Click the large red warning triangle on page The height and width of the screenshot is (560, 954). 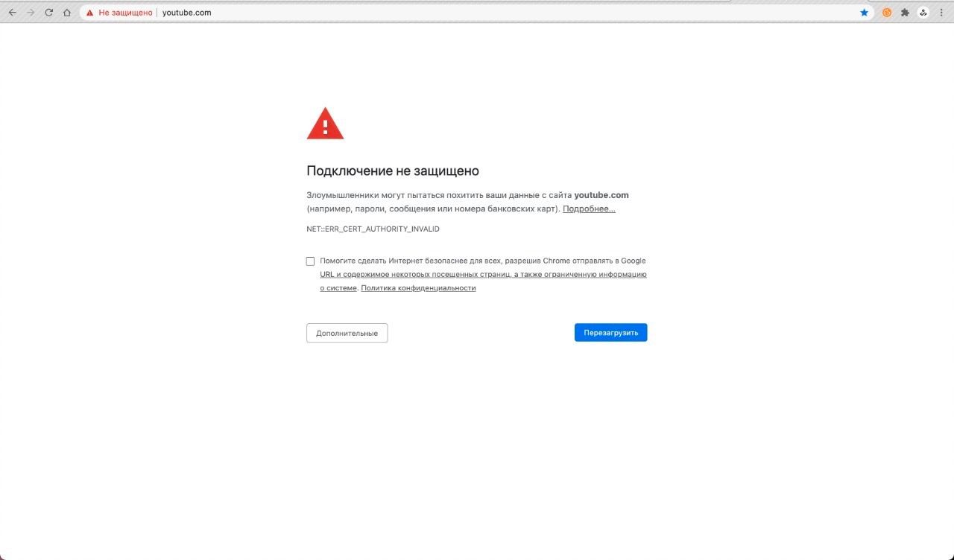325,124
